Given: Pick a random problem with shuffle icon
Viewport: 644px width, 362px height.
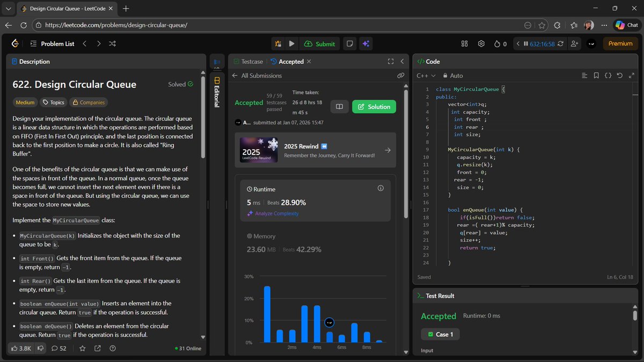Looking at the screenshot, I should 112,44.
